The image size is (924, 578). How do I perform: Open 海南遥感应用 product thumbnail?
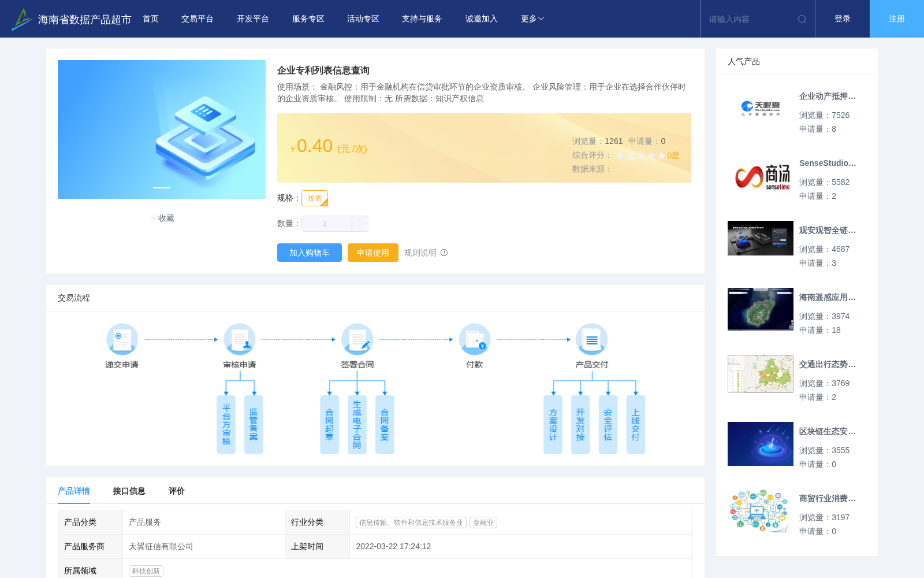tap(761, 309)
